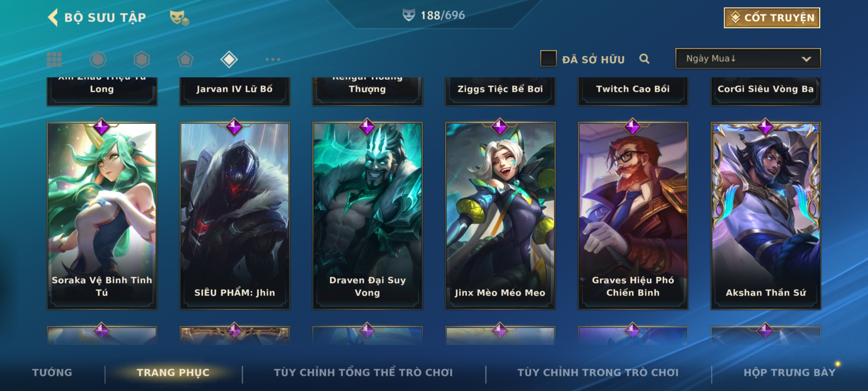This screenshot has height=391, width=868.
Task: Click the search magnifier icon
Action: click(x=644, y=59)
